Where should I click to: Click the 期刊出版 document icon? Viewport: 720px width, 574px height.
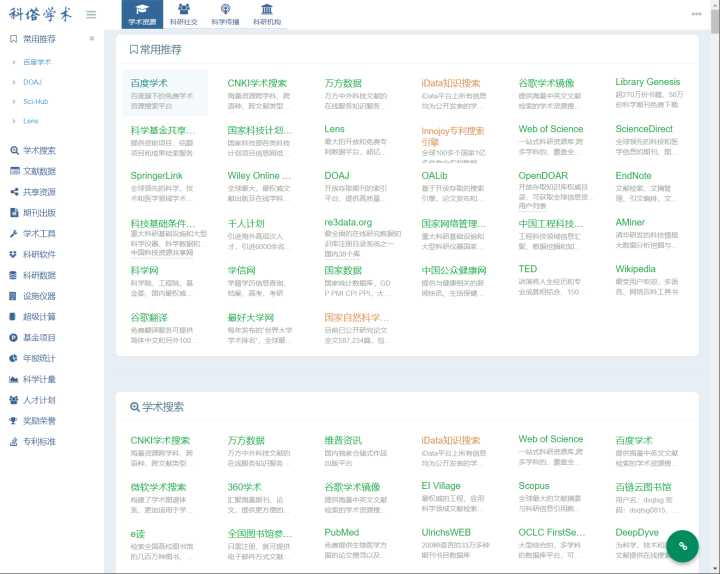pos(14,212)
